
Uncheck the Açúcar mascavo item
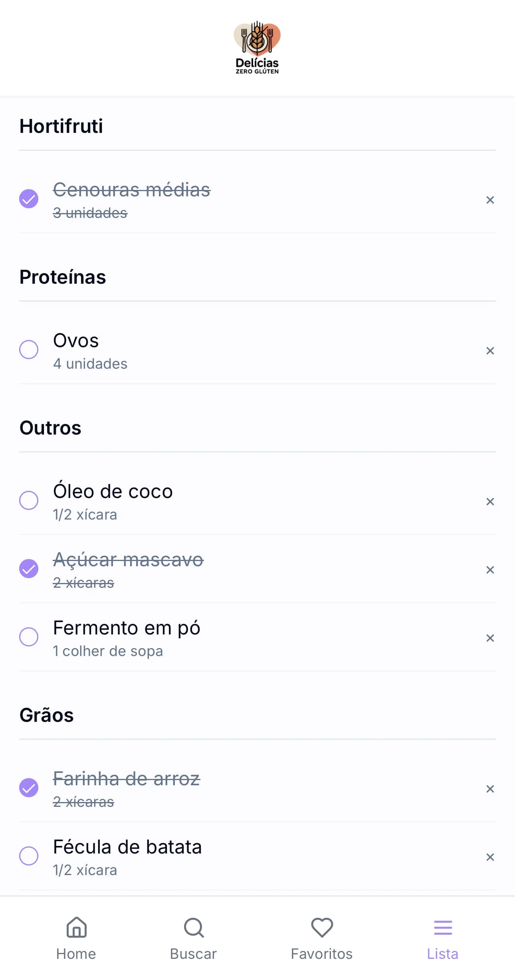(x=29, y=569)
